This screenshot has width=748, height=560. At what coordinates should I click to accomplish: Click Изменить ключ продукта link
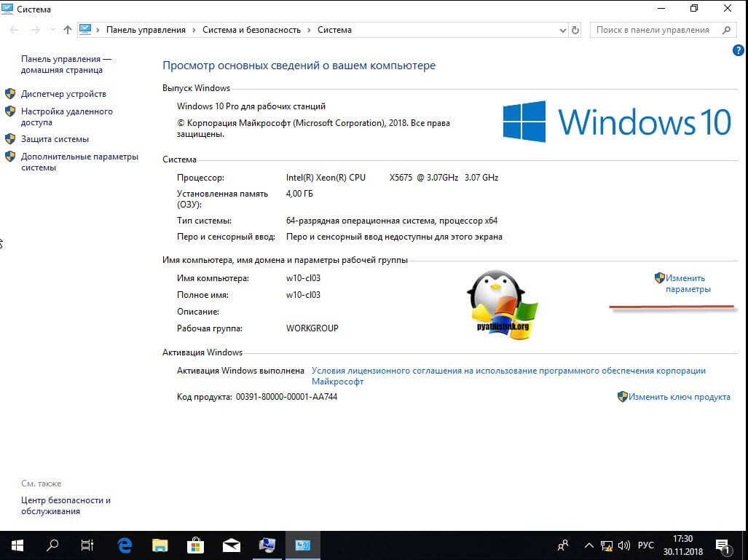tap(680, 397)
